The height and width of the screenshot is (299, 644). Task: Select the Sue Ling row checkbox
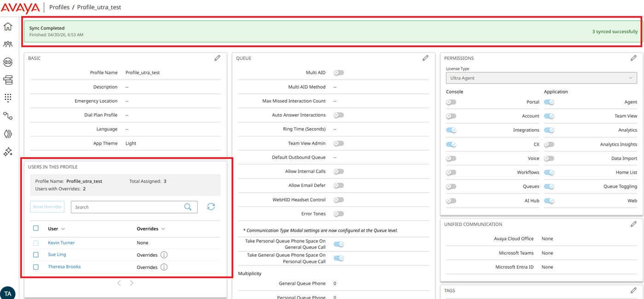click(x=36, y=254)
